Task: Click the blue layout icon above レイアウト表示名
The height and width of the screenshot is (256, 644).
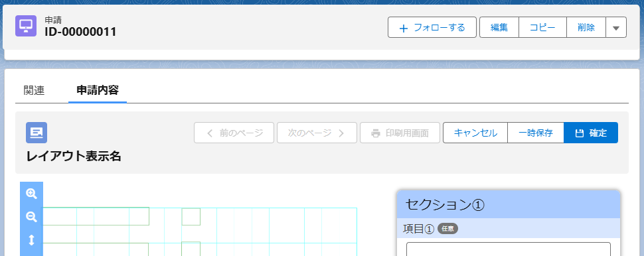Action: click(37, 133)
